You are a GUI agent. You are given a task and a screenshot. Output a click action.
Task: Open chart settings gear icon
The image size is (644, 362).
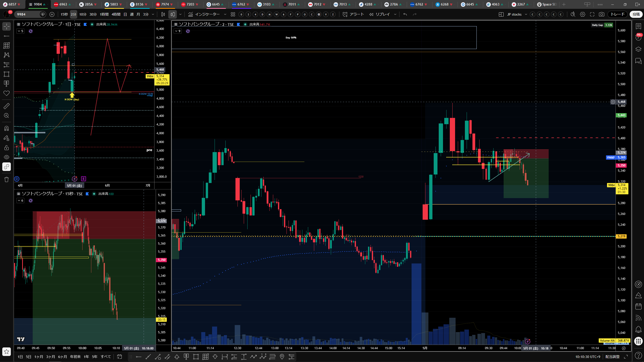(x=583, y=14)
